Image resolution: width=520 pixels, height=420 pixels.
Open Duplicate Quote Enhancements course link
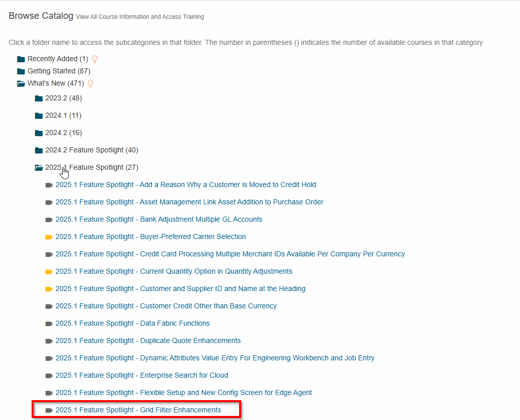pos(148,340)
